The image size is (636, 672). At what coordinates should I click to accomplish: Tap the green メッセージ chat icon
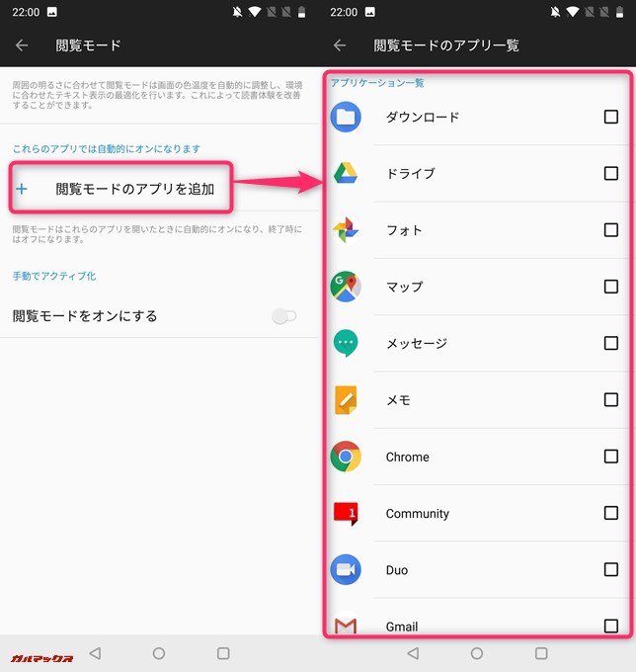[345, 343]
